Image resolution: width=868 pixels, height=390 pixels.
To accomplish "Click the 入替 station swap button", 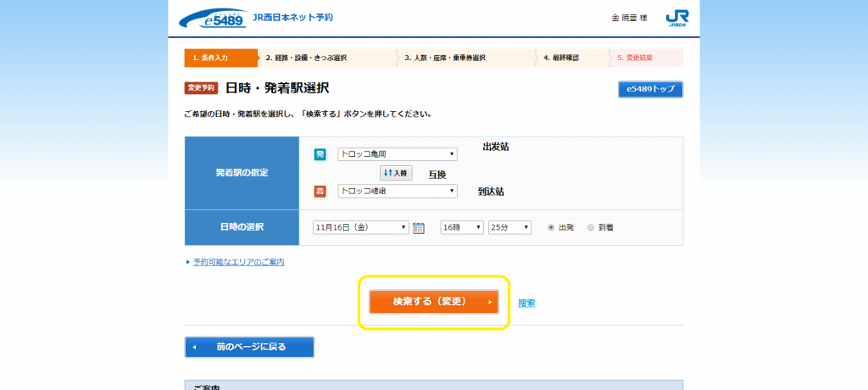I will coord(396,173).
